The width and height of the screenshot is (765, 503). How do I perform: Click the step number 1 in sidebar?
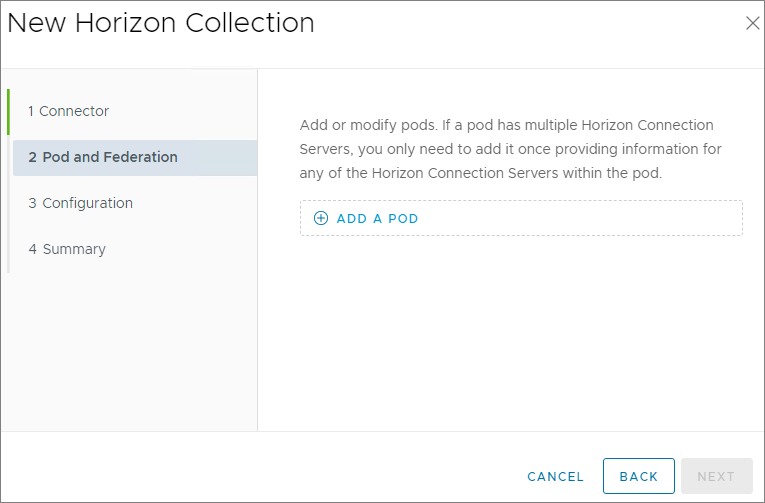click(32, 111)
